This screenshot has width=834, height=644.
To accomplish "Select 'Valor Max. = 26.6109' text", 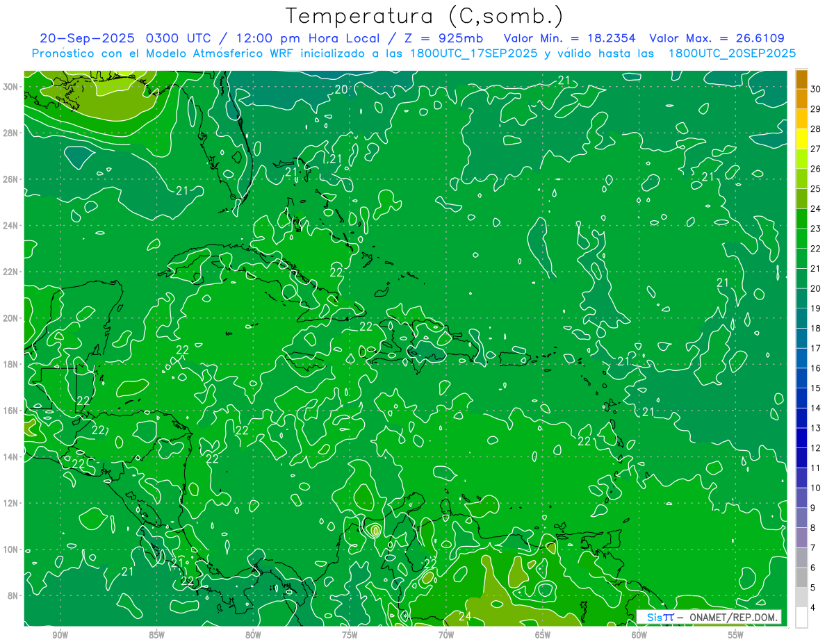I will [x=717, y=38].
